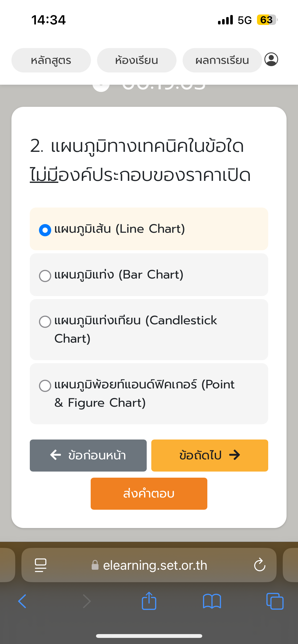The image size is (298, 644).
Task: Switch to the ห้องเรียน tab
Action: point(137,60)
